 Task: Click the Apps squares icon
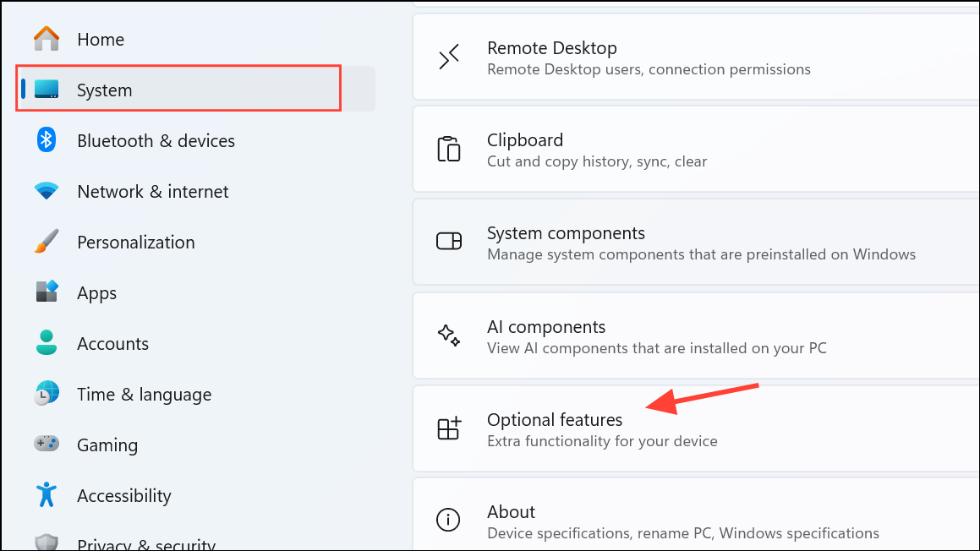click(x=47, y=292)
